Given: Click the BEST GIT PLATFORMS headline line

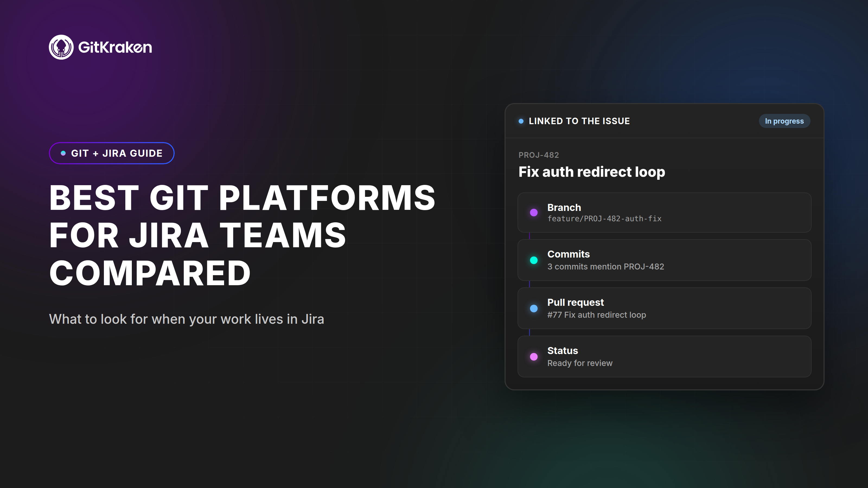Looking at the screenshot, I should tap(242, 198).
